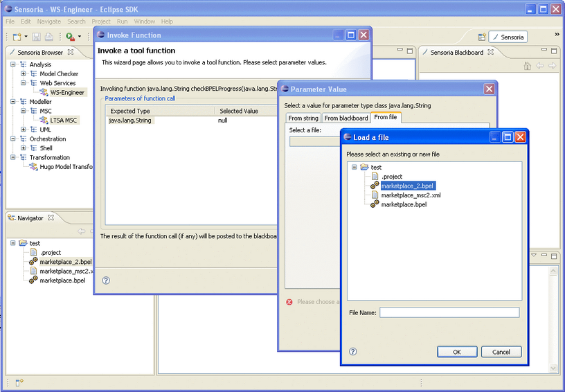Close the Navigator view tab
This screenshot has width=565, height=392.
tap(51, 217)
